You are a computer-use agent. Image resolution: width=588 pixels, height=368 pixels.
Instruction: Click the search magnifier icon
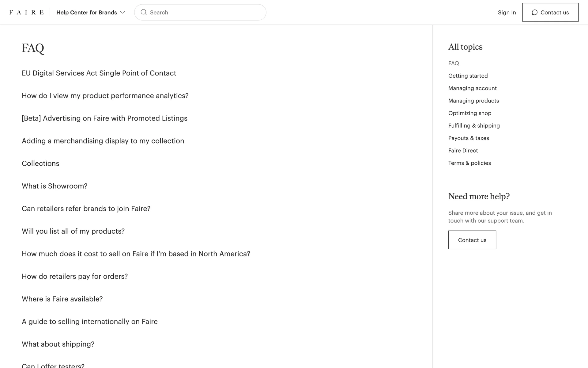144,12
